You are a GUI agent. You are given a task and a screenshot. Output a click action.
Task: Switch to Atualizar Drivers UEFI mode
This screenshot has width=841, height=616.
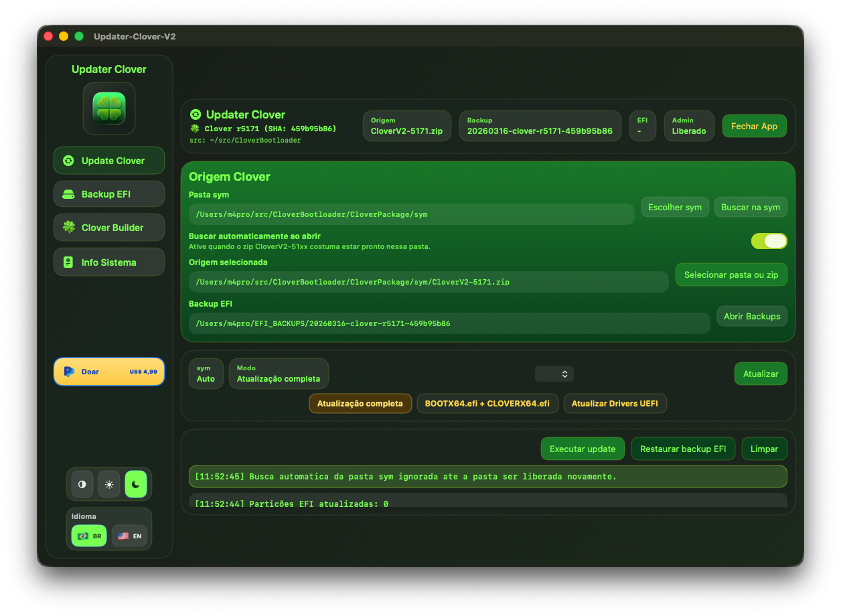tap(615, 403)
